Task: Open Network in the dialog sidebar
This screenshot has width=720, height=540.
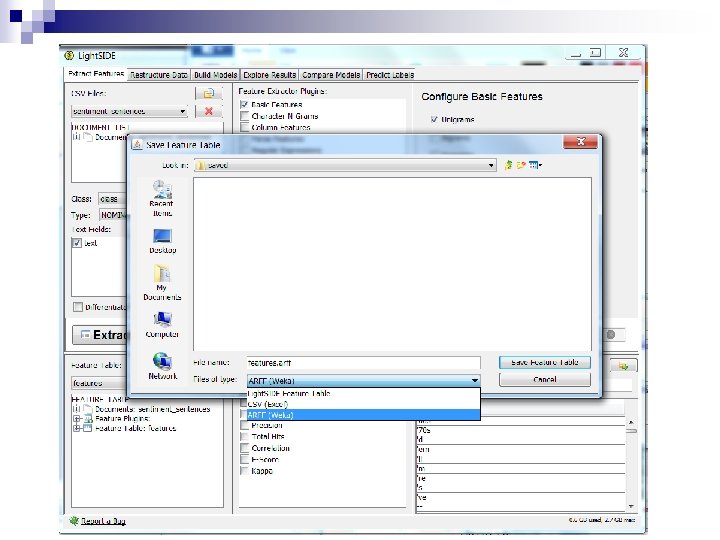Action: pyautogui.click(x=163, y=366)
